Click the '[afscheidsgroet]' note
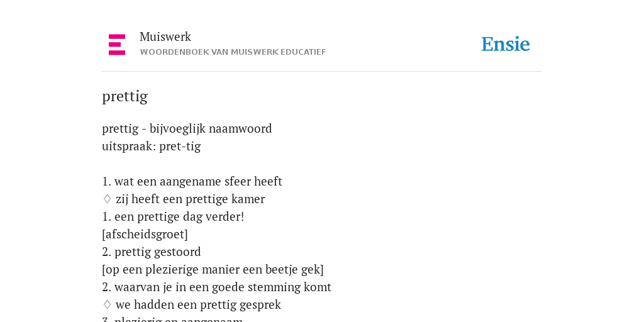Screen dimensions: 644x322 pos(145,234)
